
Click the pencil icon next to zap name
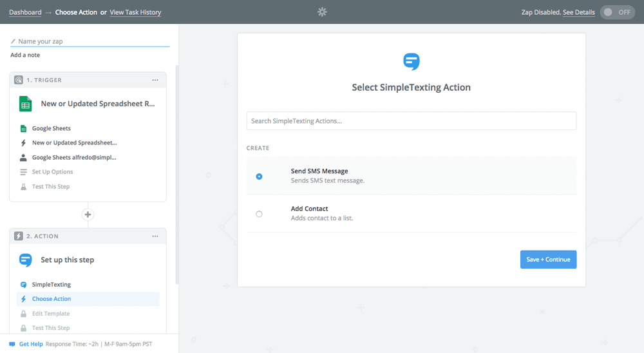pos(13,41)
